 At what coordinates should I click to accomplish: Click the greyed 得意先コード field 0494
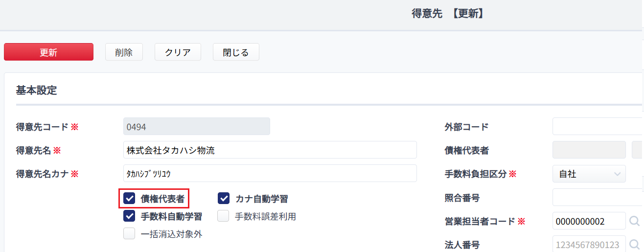[x=197, y=127]
